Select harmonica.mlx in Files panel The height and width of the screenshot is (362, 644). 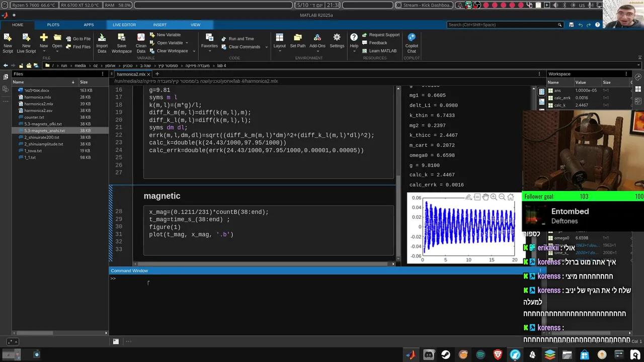[38, 97]
